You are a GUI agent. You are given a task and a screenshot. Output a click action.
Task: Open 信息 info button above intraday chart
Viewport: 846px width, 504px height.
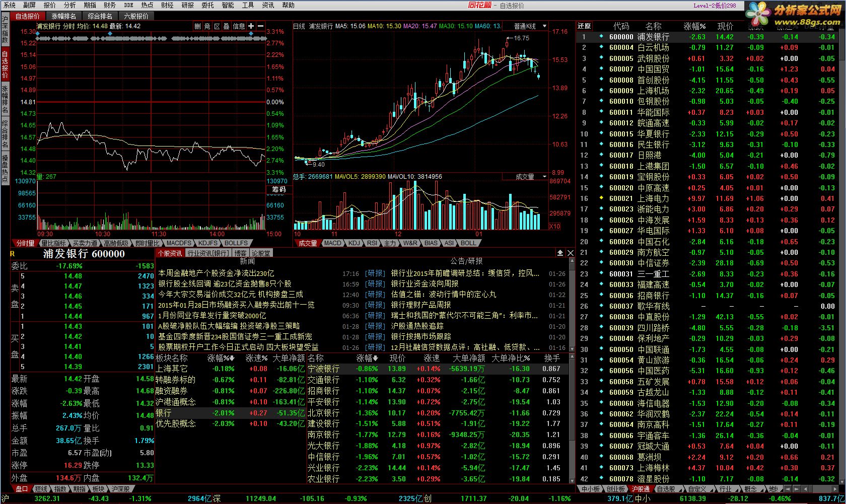pos(239,26)
